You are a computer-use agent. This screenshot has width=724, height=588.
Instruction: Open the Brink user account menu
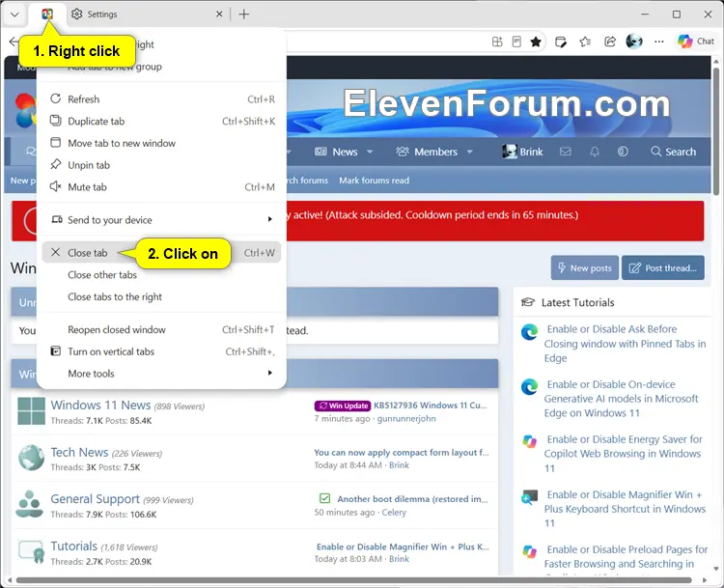point(522,152)
